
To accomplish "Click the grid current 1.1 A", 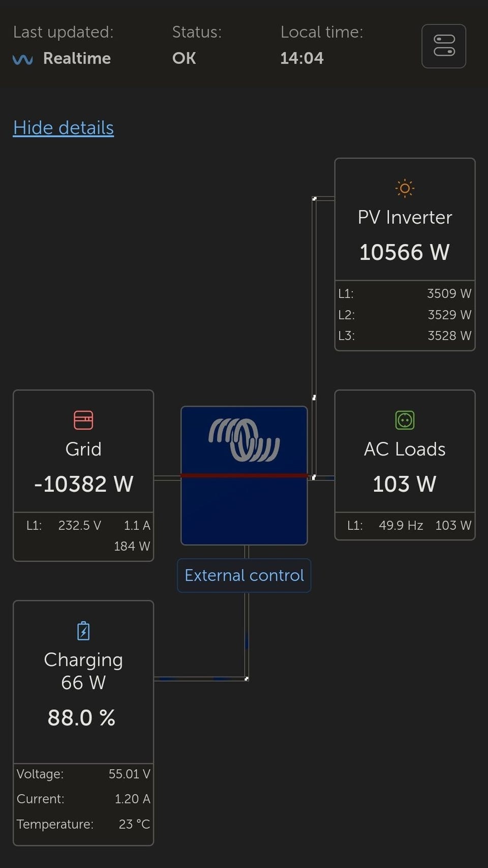I will [137, 526].
